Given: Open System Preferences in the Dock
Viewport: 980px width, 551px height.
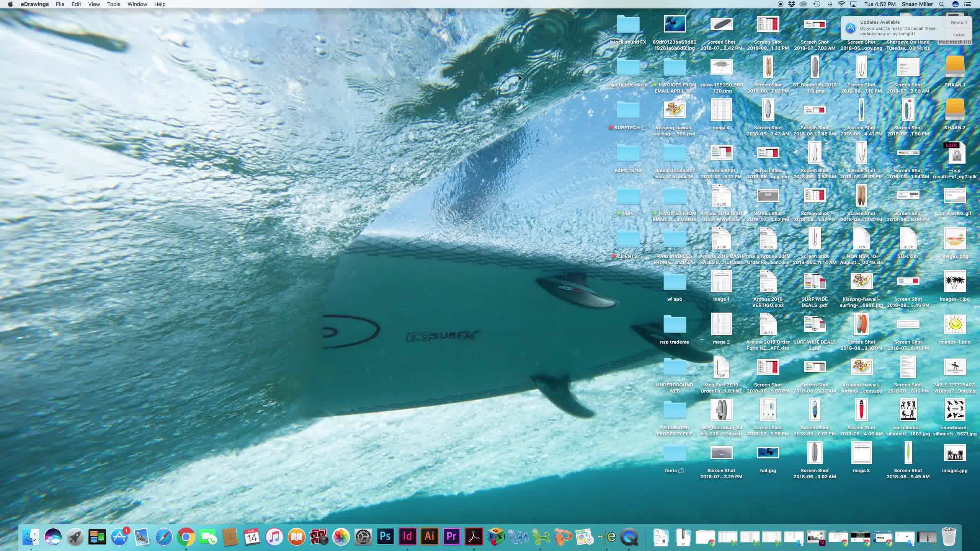Looking at the screenshot, I should [x=363, y=537].
